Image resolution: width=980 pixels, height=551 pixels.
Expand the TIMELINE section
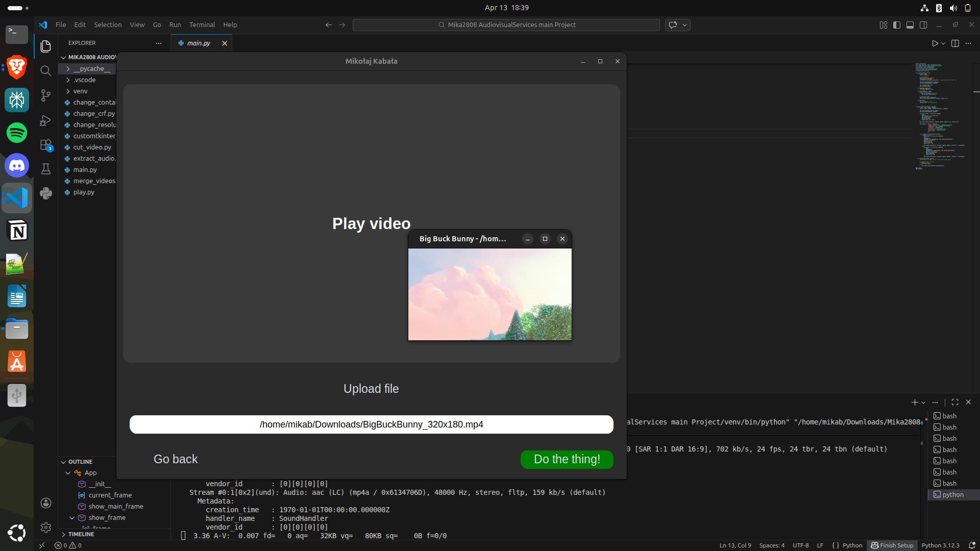tap(81, 534)
